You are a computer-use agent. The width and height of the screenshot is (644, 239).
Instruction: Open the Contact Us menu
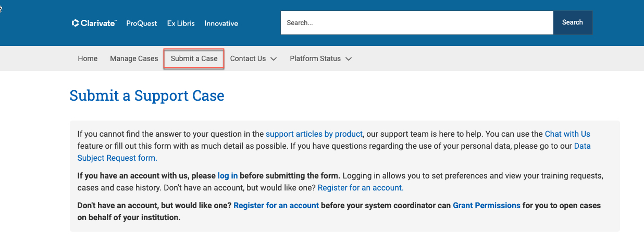248,58
